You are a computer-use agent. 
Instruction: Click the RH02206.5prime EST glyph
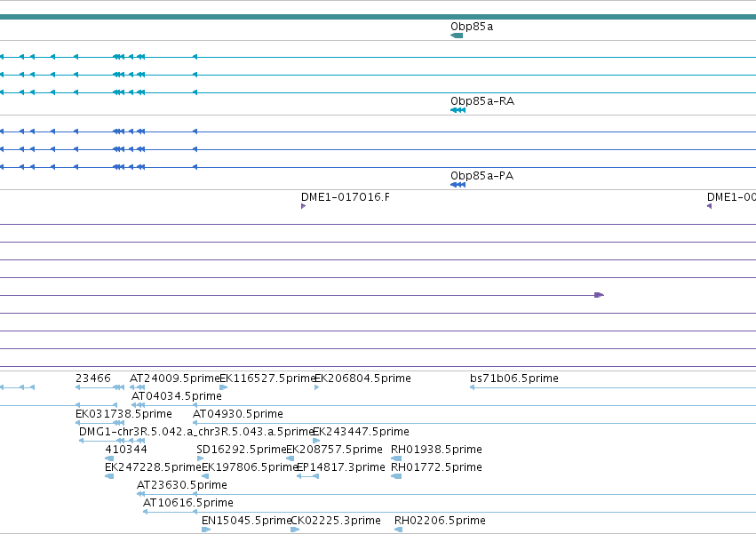pos(398,530)
